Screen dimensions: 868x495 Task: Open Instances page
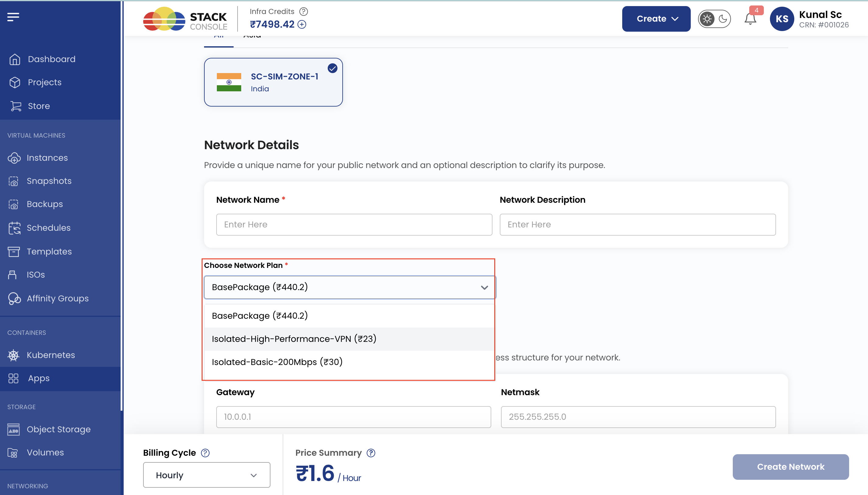tap(47, 158)
